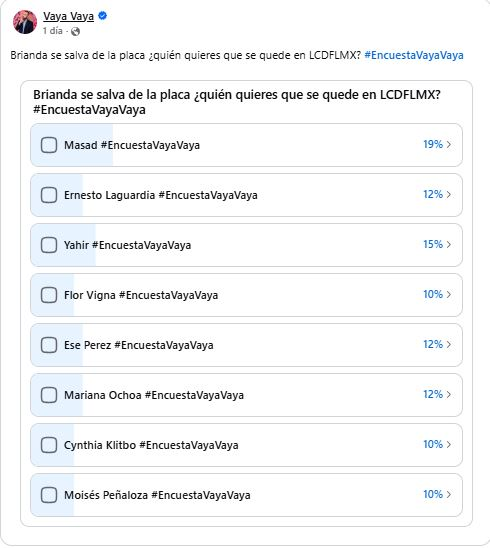The image size is (490, 548).
Task: Click the Moisés Peñaloza option checkbox
Action: click(x=49, y=495)
